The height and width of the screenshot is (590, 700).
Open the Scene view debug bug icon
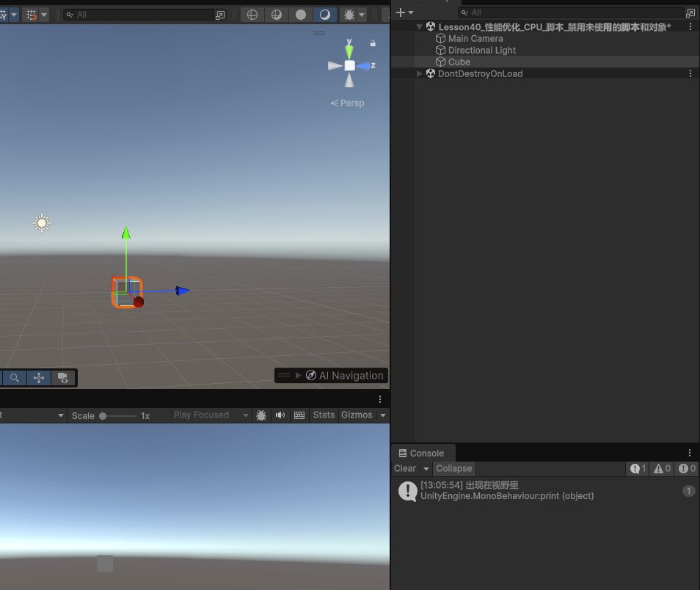click(349, 15)
